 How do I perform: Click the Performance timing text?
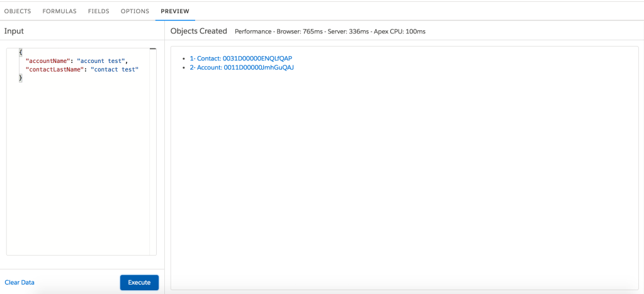(x=330, y=31)
